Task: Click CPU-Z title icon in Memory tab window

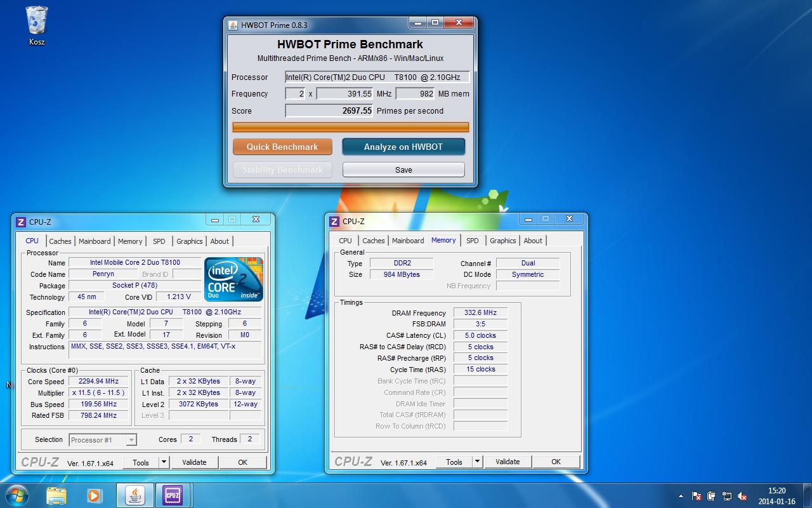Action: tap(334, 221)
